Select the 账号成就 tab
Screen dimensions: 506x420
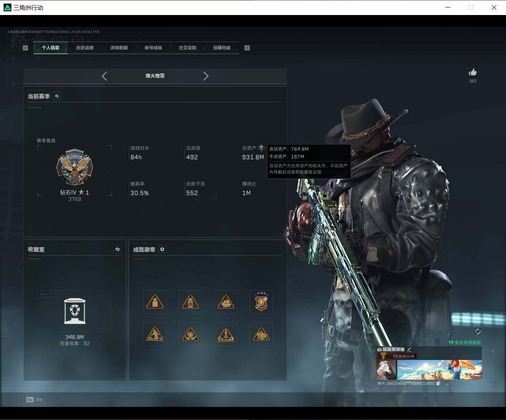[153, 48]
